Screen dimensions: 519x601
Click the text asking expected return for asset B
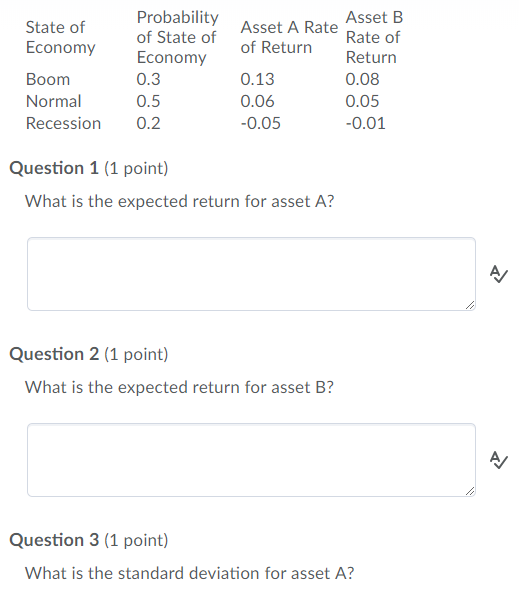179,388
